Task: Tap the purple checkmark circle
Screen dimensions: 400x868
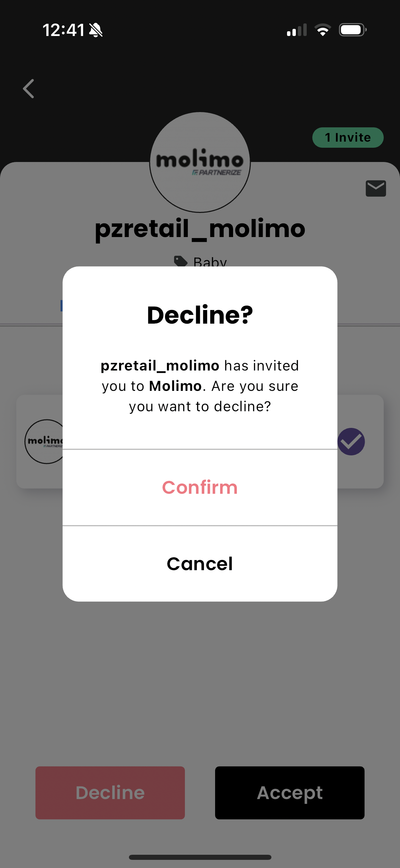Action: point(351,441)
